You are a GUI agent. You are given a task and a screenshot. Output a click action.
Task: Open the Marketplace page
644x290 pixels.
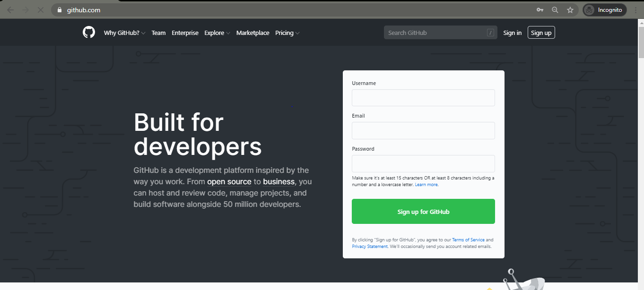click(x=253, y=33)
